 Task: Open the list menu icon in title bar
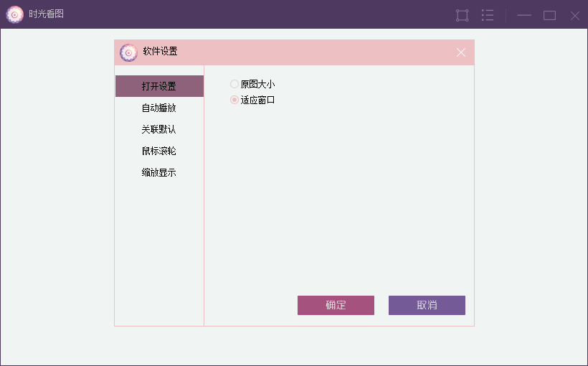pos(488,15)
